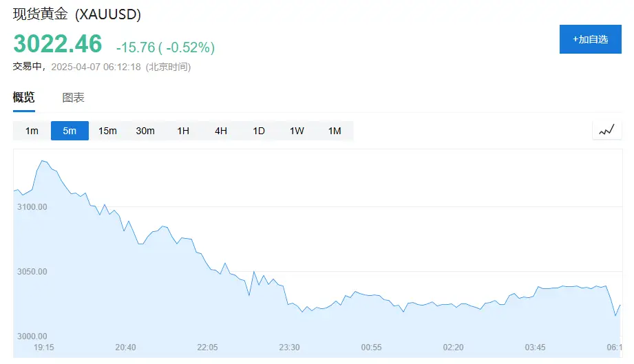Show the 1D daily chart

(259, 131)
